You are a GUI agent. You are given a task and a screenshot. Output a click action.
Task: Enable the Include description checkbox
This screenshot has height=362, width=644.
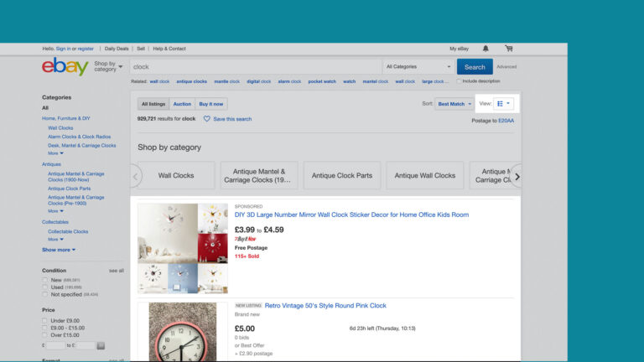click(x=460, y=81)
